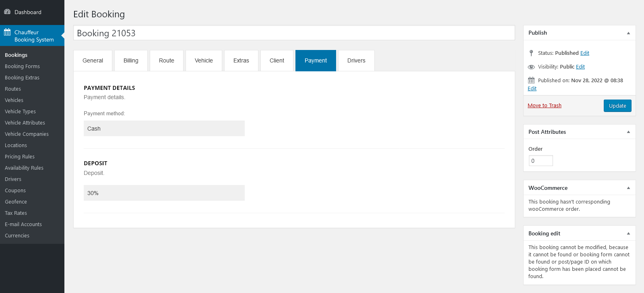Collapse the Post Attributes panel

coord(628,132)
